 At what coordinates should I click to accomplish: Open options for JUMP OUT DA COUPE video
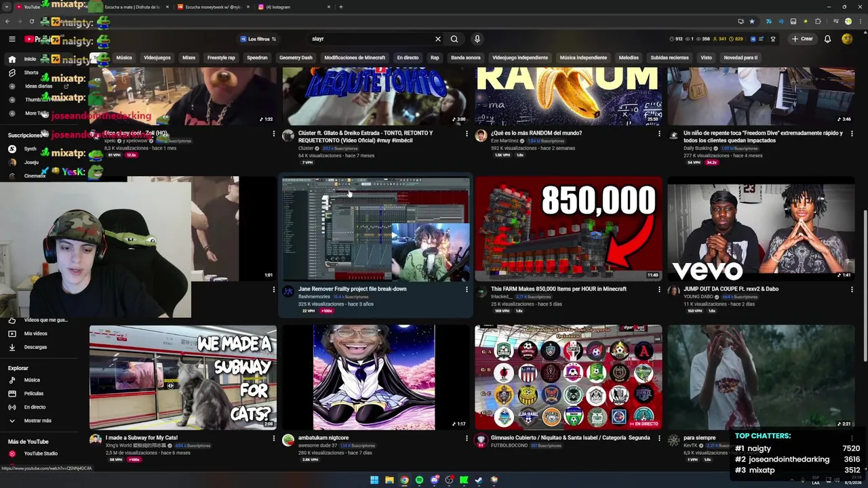pyautogui.click(x=852, y=289)
